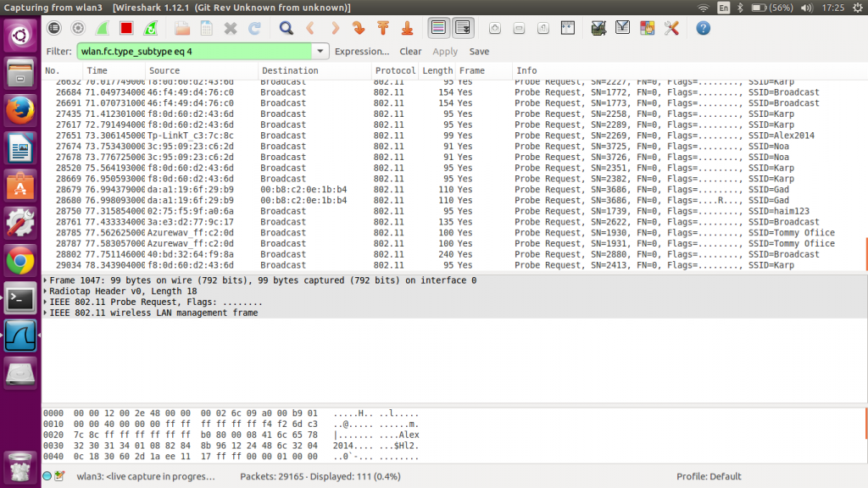
Task: Sort by the Destination column header
Action: 315,71
